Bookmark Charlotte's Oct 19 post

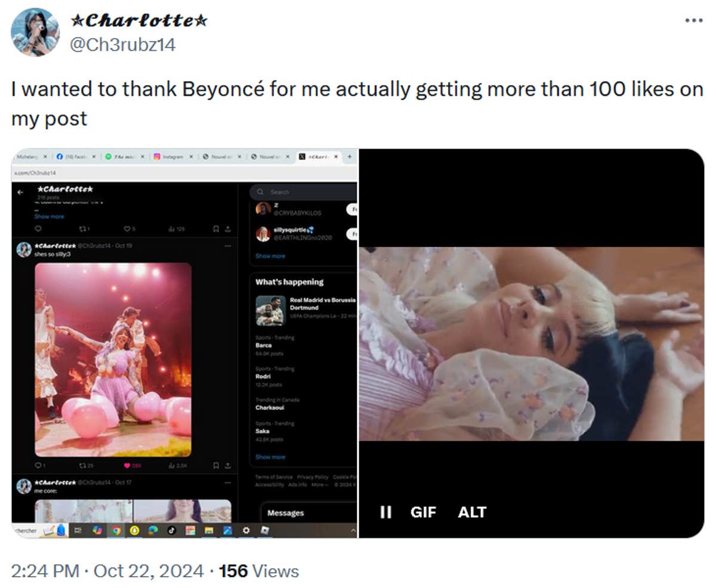click(217, 466)
